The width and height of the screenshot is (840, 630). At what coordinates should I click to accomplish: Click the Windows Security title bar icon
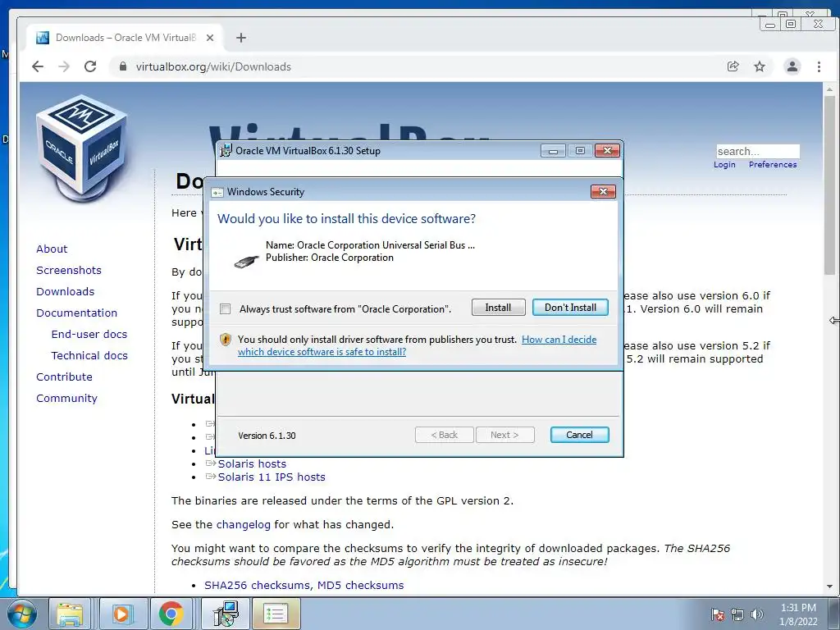217,192
